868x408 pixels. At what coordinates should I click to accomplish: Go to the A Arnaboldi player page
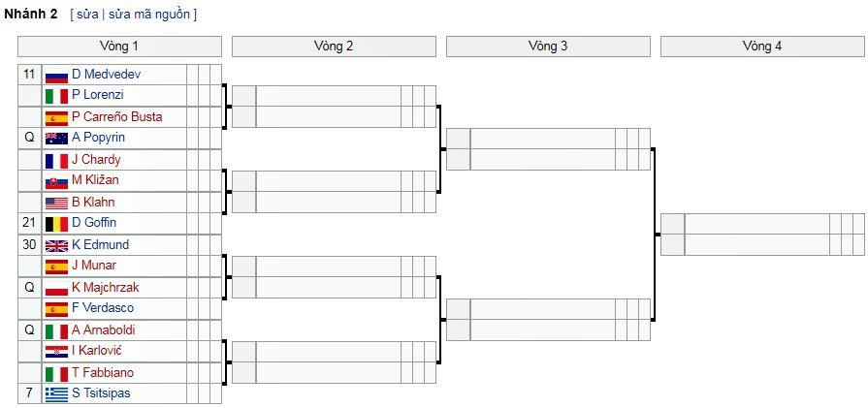coord(103,330)
